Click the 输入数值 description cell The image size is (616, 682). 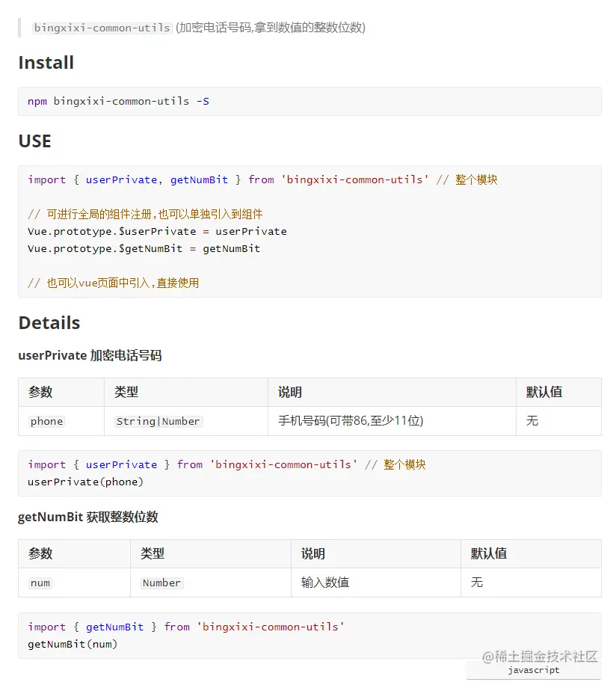(325, 583)
